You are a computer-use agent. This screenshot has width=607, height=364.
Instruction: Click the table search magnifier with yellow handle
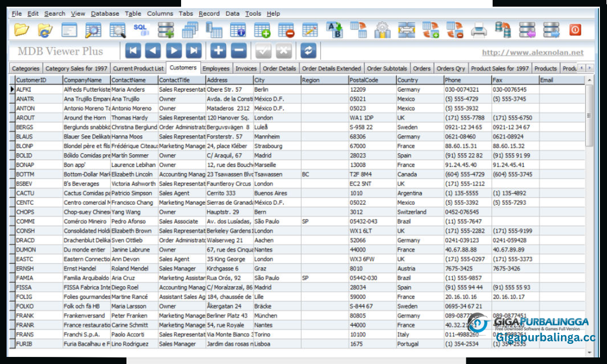[x=94, y=30]
